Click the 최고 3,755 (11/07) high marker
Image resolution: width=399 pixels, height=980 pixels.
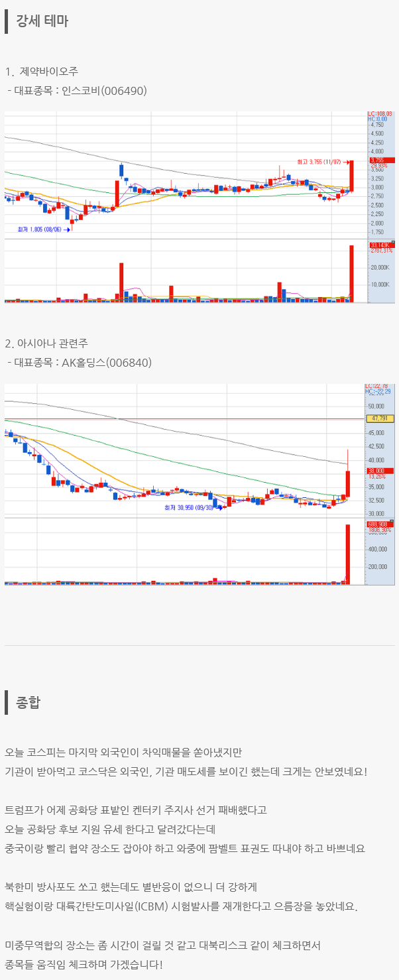pos(319,161)
